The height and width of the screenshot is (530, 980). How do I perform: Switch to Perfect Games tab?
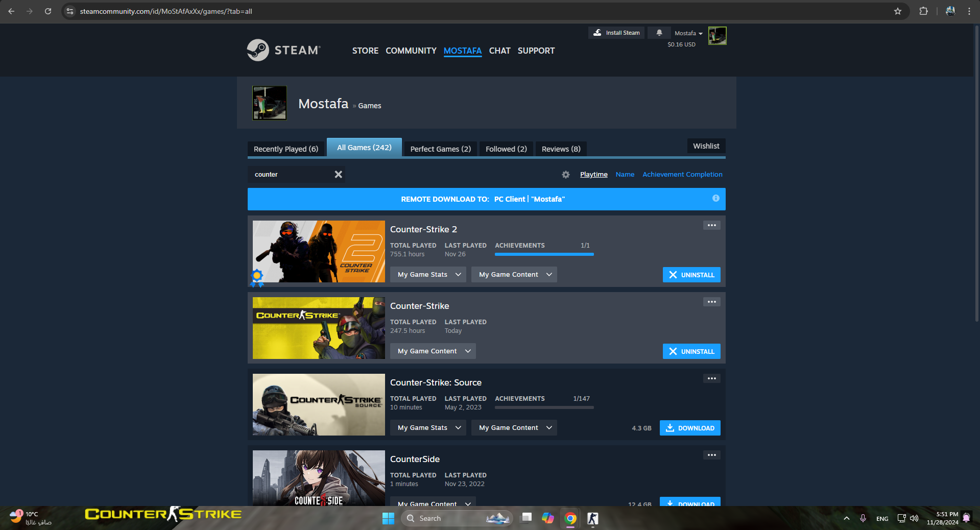pos(440,149)
